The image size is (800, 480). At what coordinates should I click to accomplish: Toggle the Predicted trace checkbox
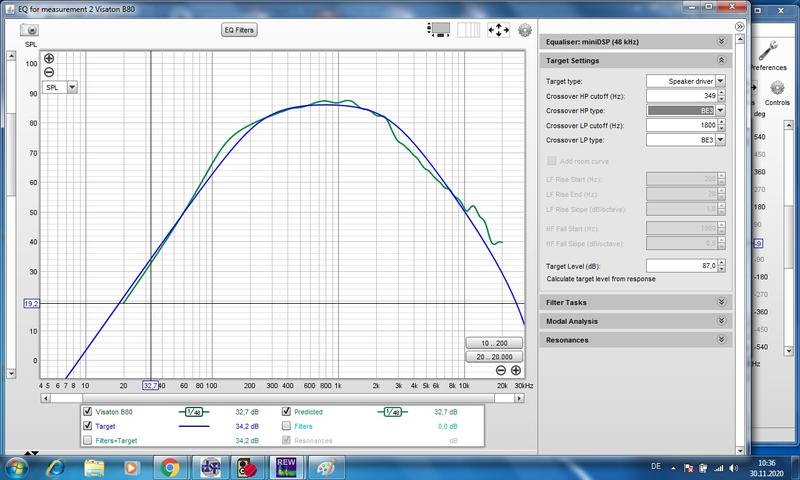click(x=287, y=412)
